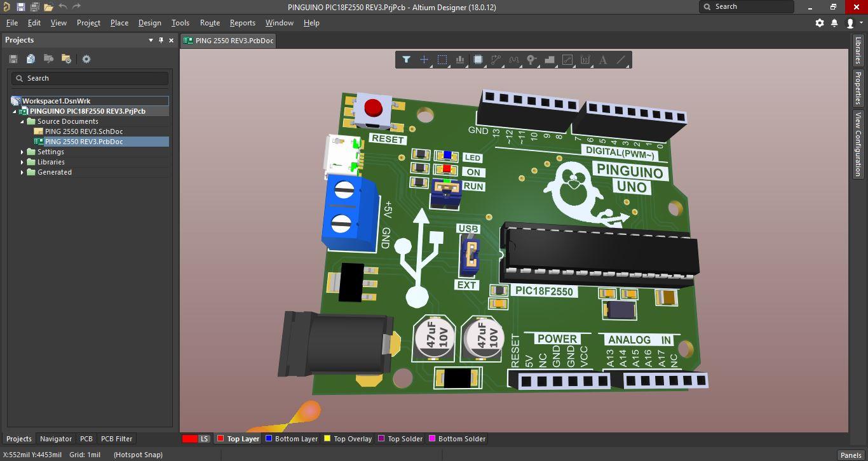
Task: Click the Projects panel open project folder icon
Action: click(48, 59)
